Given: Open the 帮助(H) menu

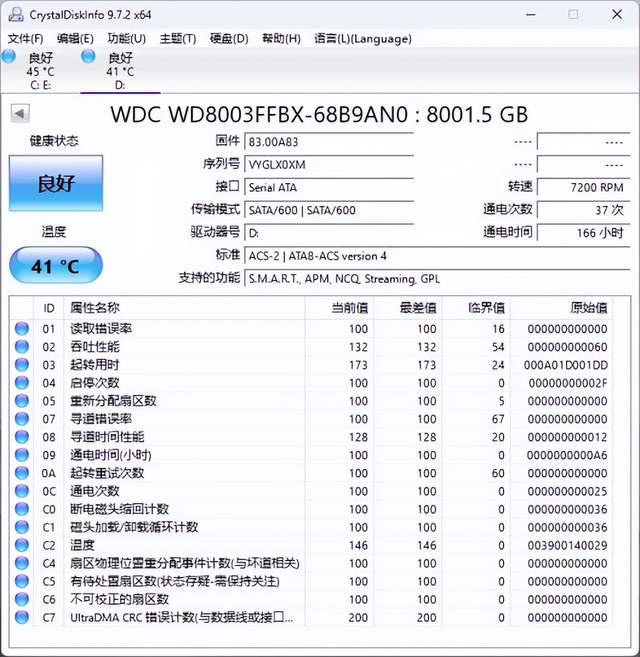Looking at the screenshot, I should [281, 39].
